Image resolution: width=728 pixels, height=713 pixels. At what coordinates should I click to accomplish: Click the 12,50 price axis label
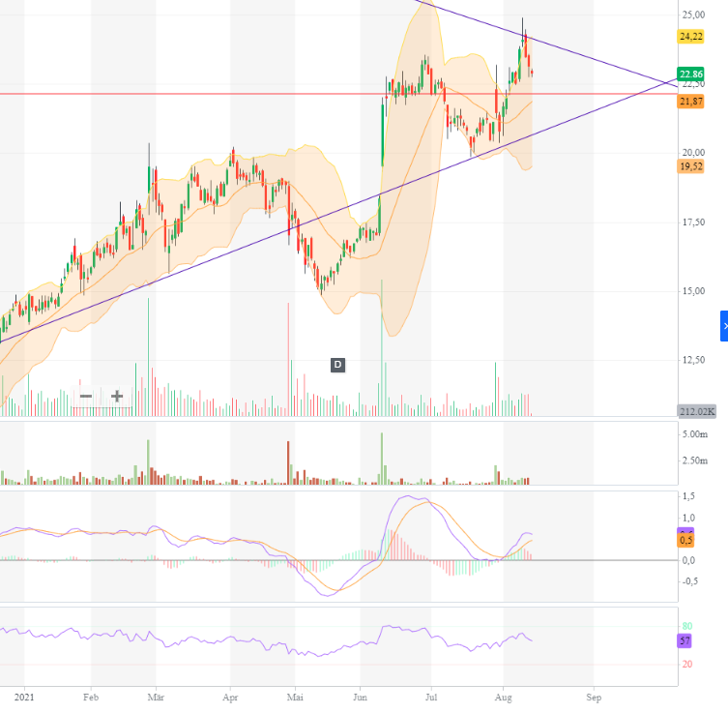(693, 360)
